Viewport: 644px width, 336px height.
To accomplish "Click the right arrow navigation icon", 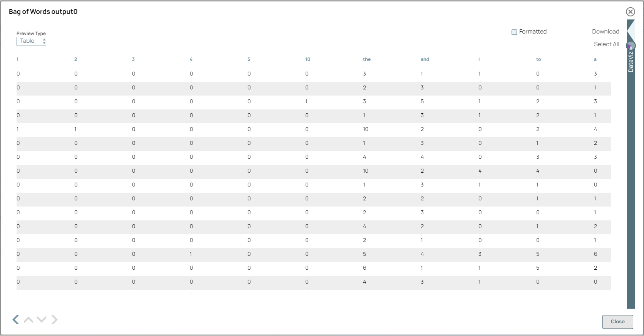I will click(x=54, y=319).
